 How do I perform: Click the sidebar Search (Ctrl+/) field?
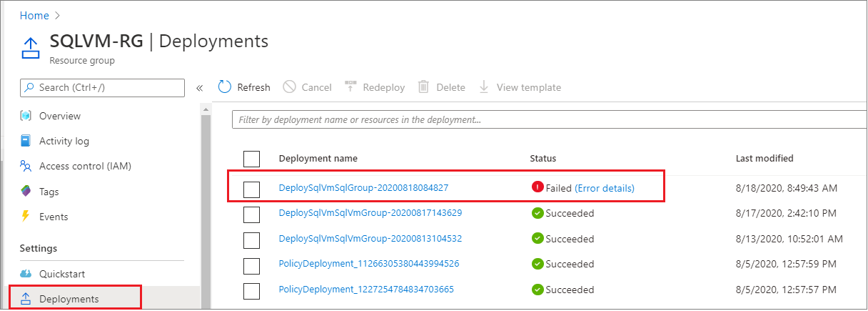click(x=107, y=87)
